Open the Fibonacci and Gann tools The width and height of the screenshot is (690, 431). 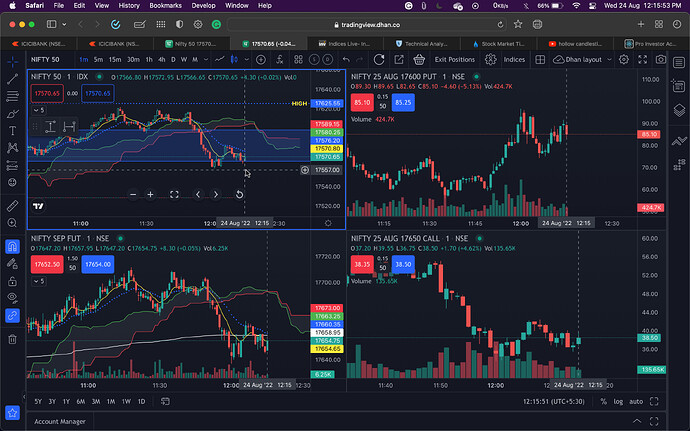point(12,96)
